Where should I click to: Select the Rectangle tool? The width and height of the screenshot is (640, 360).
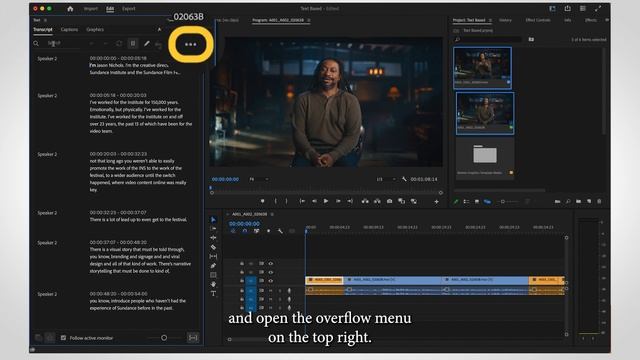(213, 275)
